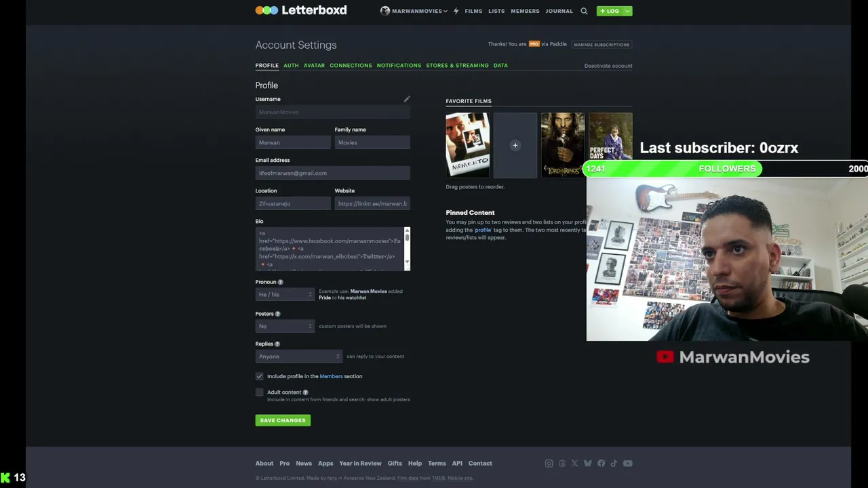Click the Website input field
The image size is (868, 488).
(372, 203)
